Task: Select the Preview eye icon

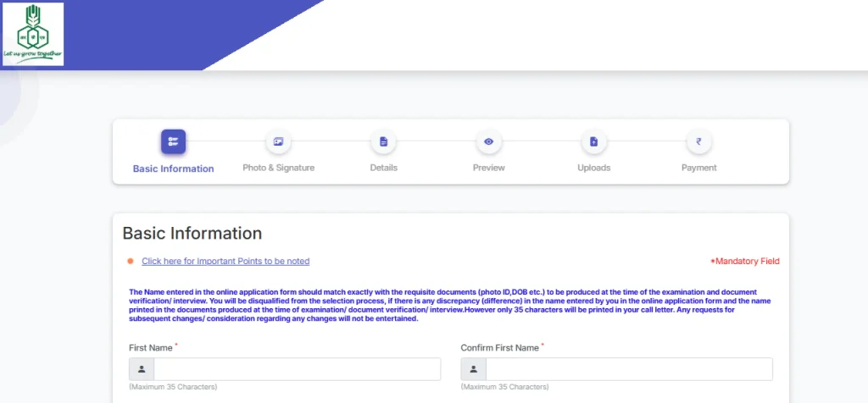Action: (x=488, y=141)
